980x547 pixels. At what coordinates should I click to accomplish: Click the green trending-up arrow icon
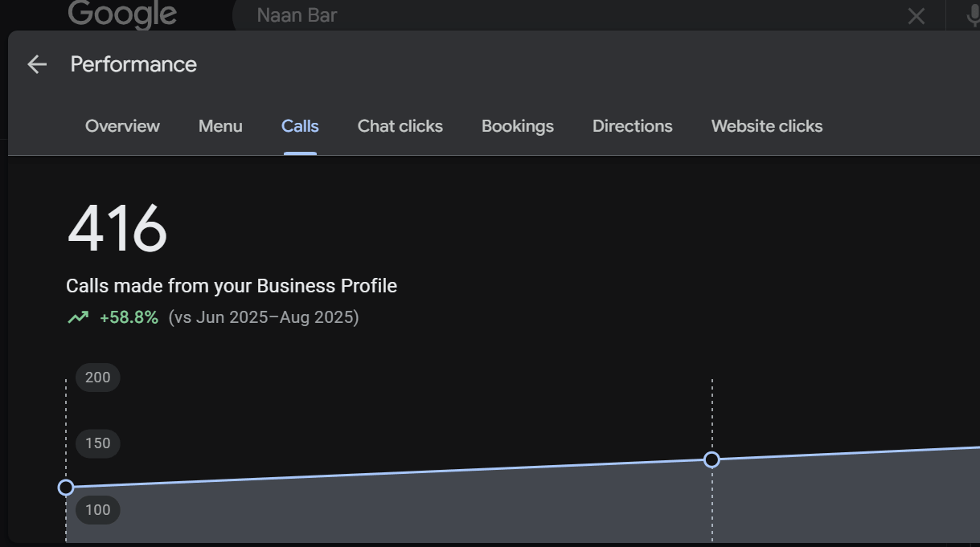[78, 317]
